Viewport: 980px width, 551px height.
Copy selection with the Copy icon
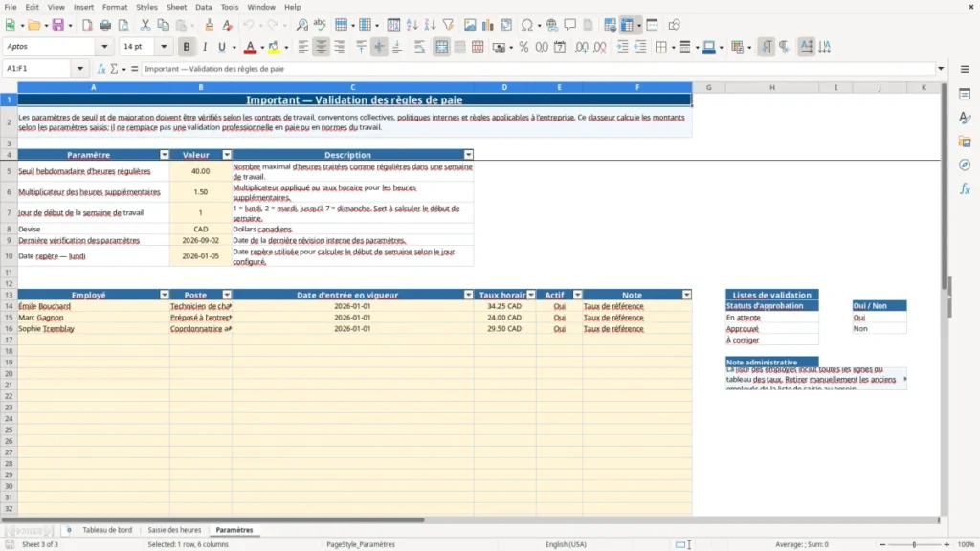coord(163,25)
